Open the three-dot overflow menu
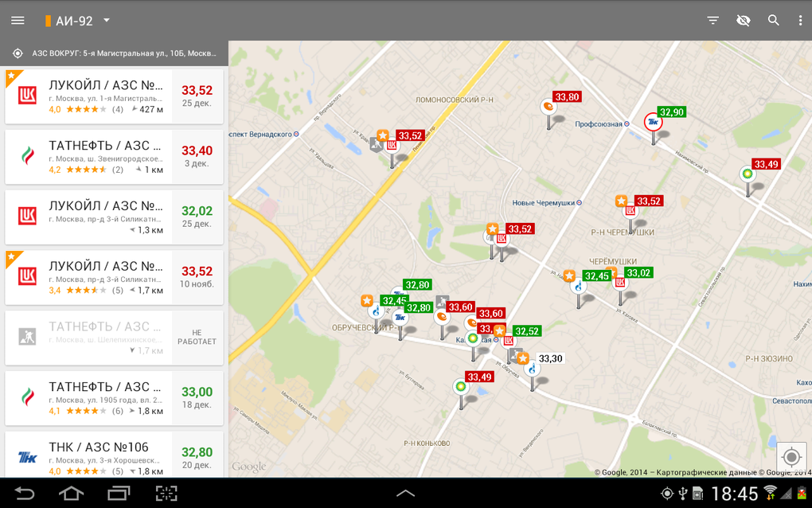The width and height of the screenshot is (812, 508). pyautogui.click(x=801, y=20)
